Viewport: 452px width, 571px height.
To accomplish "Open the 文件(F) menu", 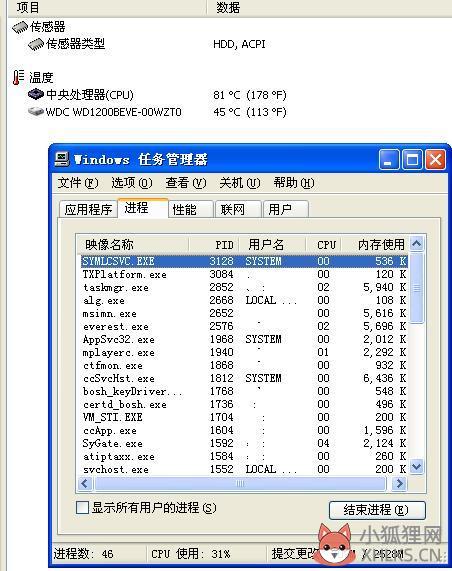I will pos(78,182).
